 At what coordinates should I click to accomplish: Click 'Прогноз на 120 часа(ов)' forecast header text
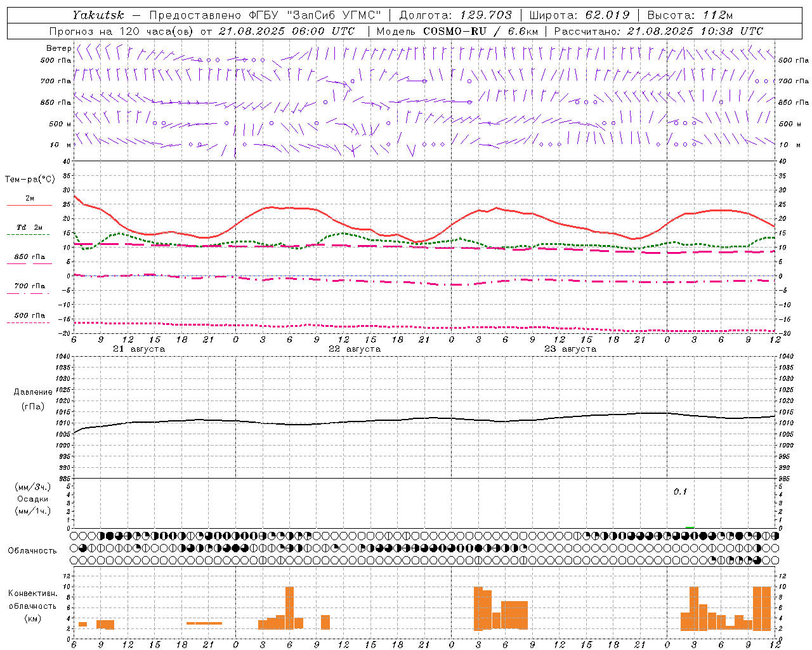point(122,31)
